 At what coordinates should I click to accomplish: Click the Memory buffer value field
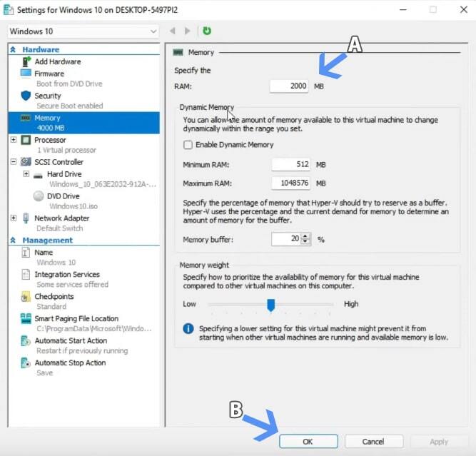pos(286,239)
